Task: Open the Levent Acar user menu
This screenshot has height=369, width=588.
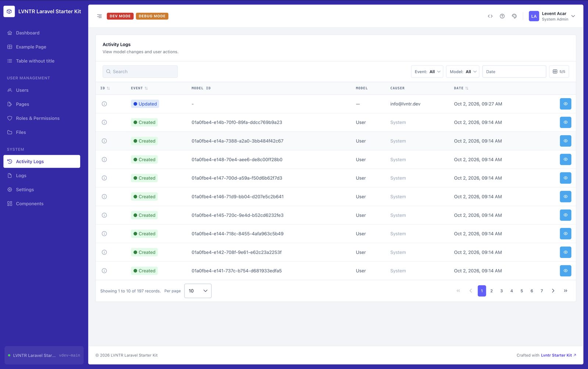Action: point(552,16)
